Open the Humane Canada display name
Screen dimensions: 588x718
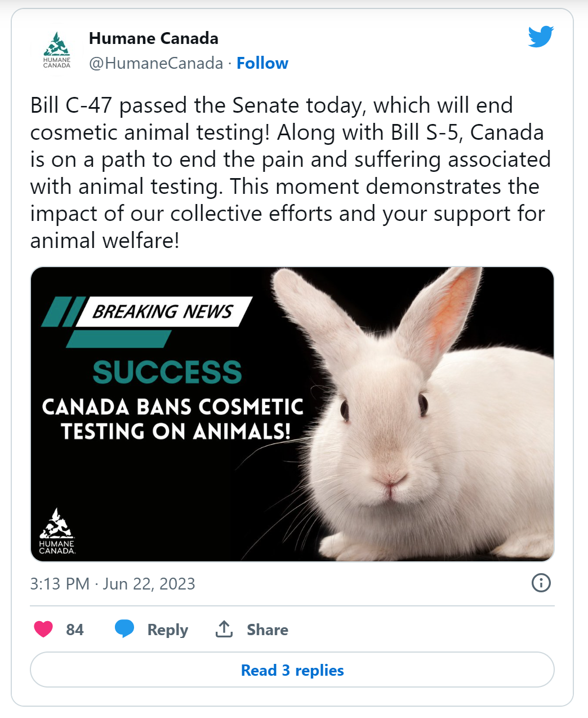(x=154, y=38)
